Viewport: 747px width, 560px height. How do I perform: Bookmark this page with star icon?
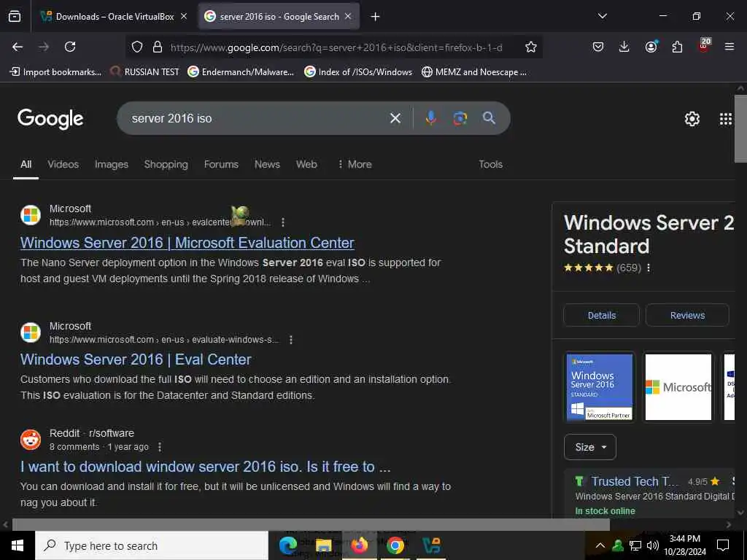(x=531, y=47)
